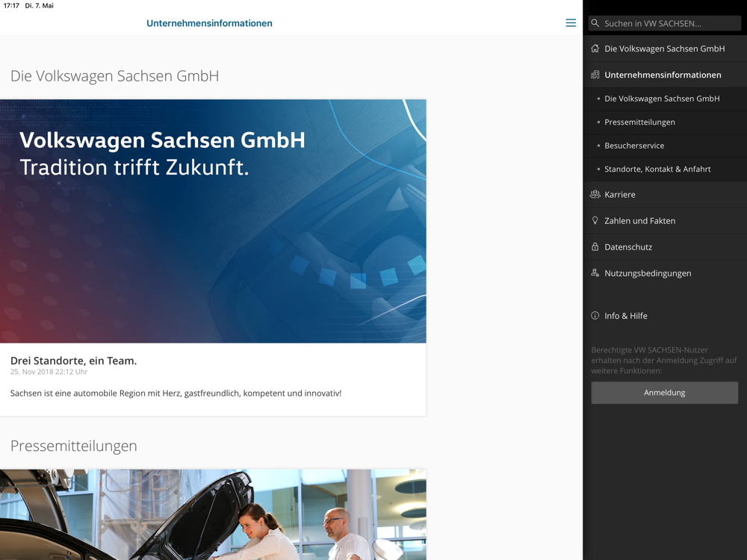Click the Pressemitteilungen section heading
This screenshot has height=560, width=747.
[x=74, y=447]
